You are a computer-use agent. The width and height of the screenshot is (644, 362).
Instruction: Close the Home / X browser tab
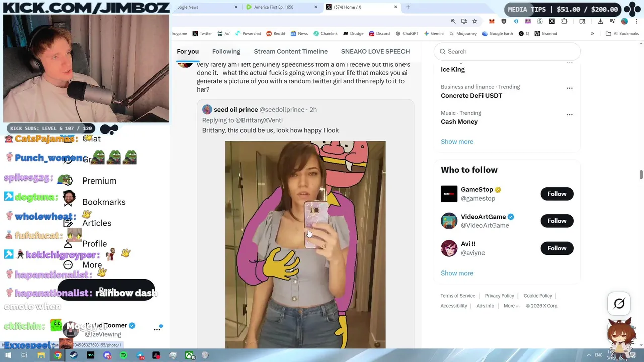(x=395, y=7)
